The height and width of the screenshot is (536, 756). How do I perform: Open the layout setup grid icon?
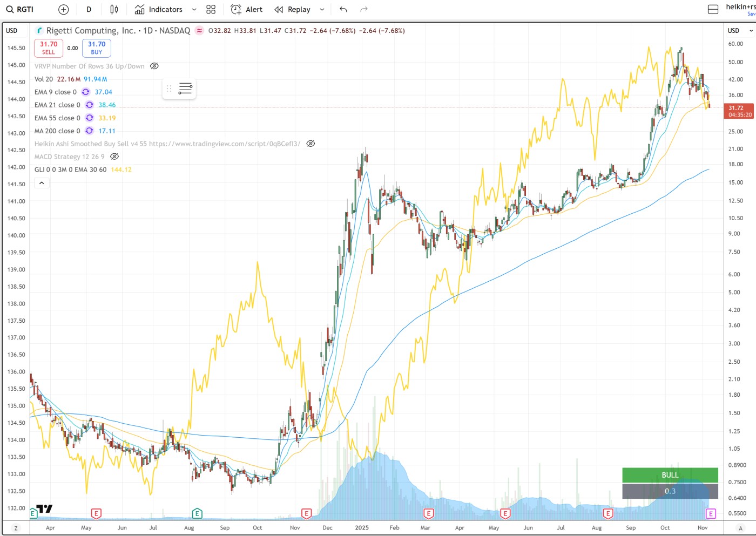click(211, 9)
